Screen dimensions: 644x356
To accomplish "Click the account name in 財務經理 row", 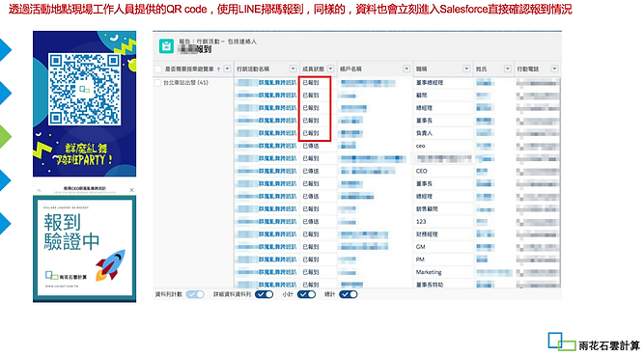I will pos(364,234).
